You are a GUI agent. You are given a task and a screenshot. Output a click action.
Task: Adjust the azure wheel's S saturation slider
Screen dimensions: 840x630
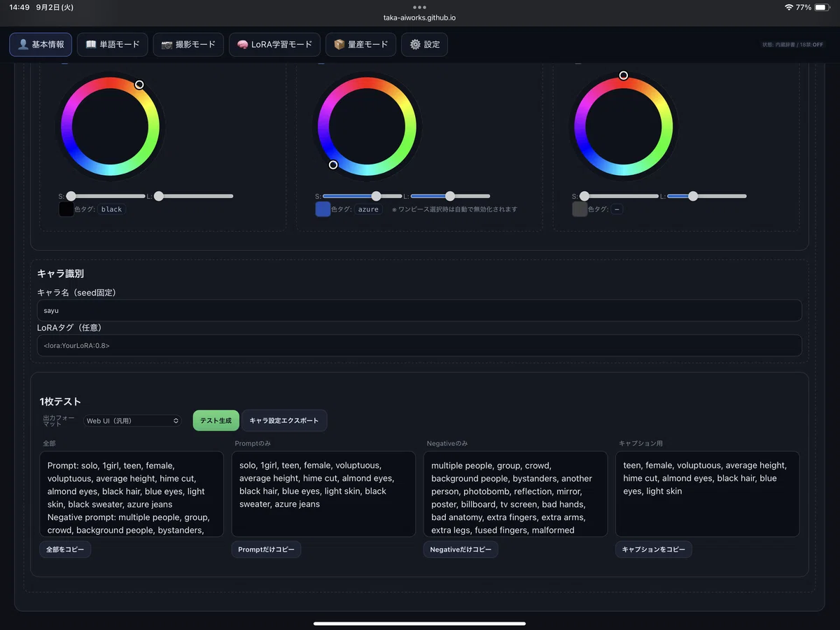tap(363, 196)
